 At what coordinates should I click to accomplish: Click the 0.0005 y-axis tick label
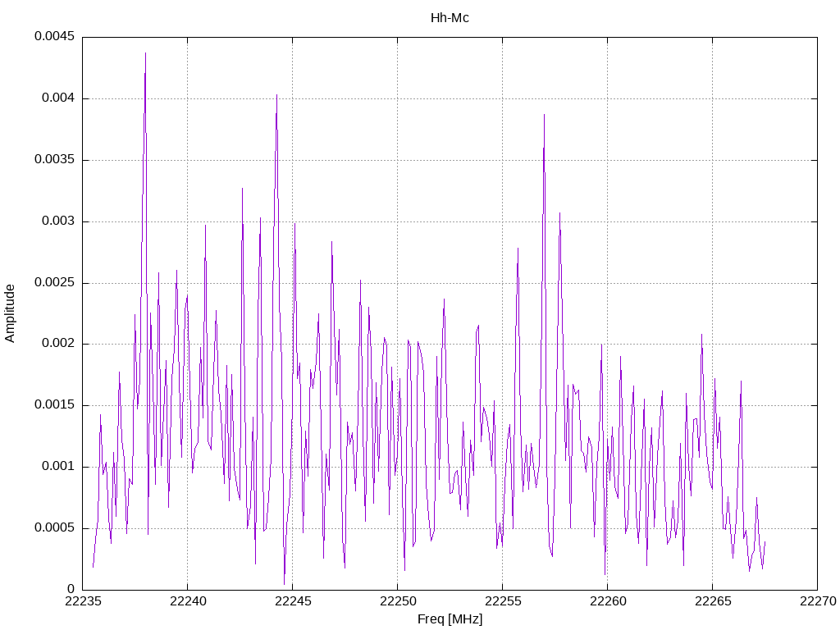coord(54,528)
